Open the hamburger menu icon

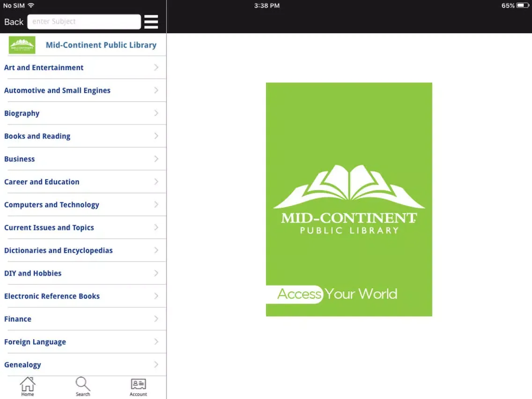pos(151,22)
